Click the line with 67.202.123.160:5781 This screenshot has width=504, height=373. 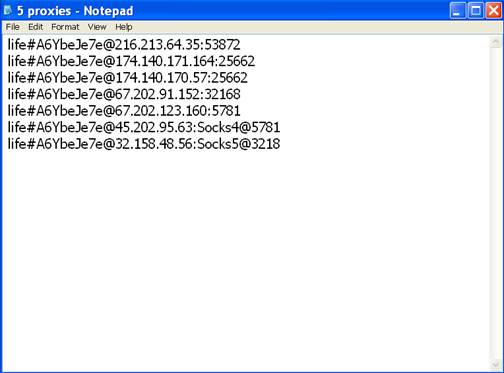coord(124,111)
